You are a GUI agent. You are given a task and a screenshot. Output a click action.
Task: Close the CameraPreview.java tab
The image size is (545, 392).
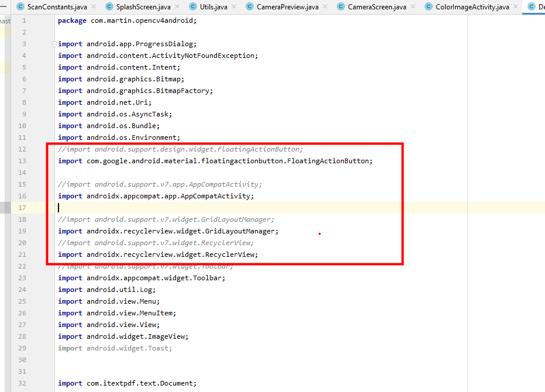pos(325,6)
